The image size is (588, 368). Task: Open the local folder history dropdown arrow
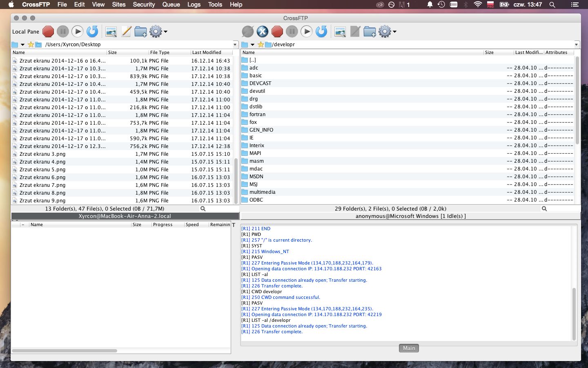coord(23,45)
